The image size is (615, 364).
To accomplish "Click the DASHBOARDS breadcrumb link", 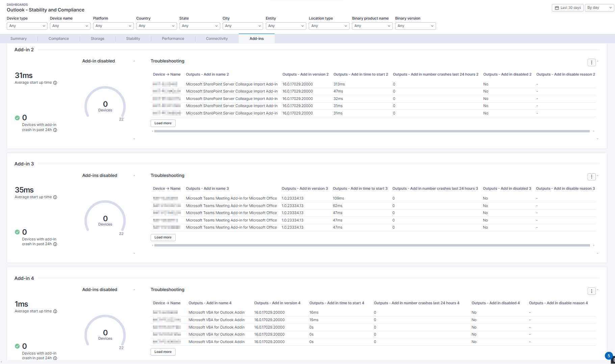I will (17, 5).
